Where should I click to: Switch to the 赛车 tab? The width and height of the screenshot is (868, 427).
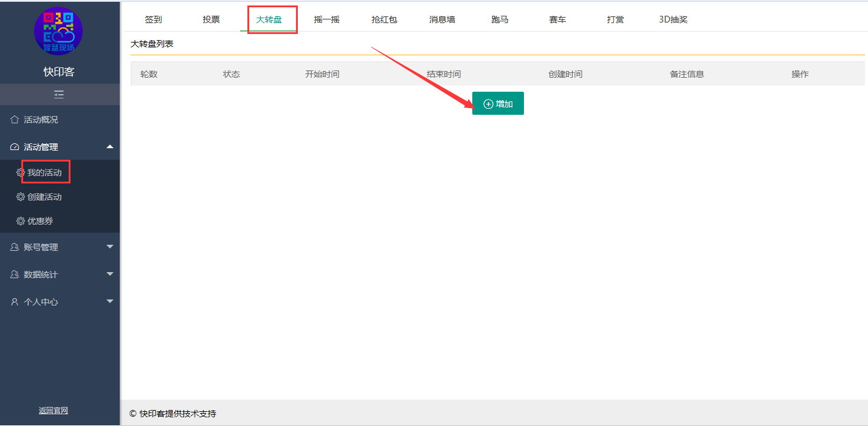pos(557,19)
